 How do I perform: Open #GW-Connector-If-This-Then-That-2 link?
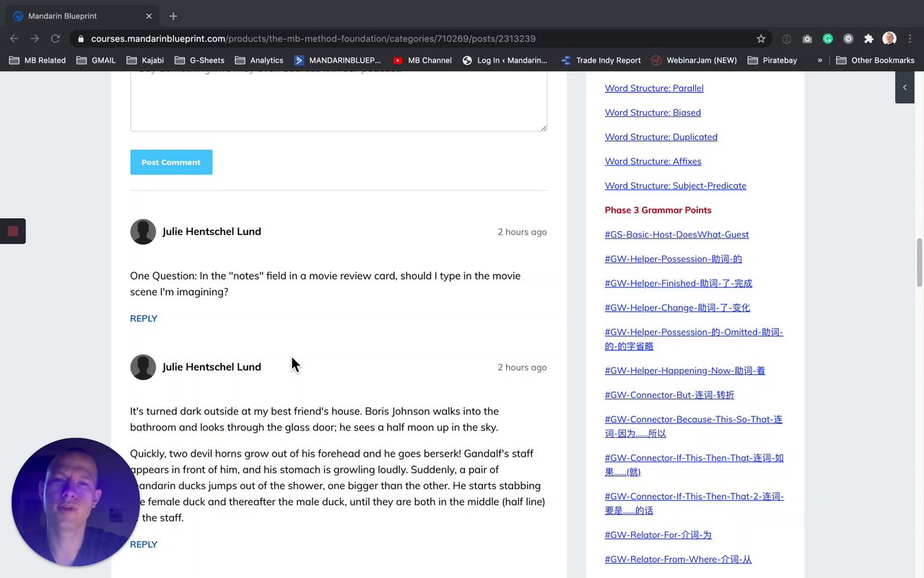(694, 504)
